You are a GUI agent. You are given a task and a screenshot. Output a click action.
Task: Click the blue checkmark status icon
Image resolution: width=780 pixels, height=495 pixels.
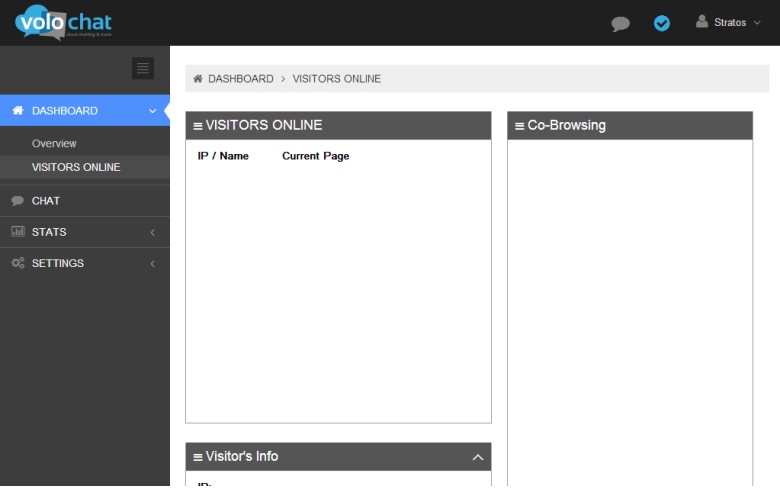(x=662, y=23)
